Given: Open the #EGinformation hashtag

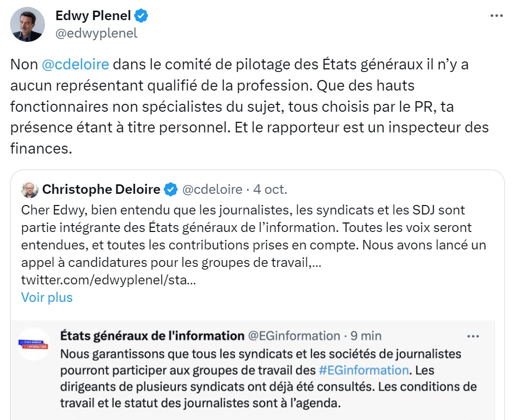Looking at the screenshot, I should (x=364, y=370).
